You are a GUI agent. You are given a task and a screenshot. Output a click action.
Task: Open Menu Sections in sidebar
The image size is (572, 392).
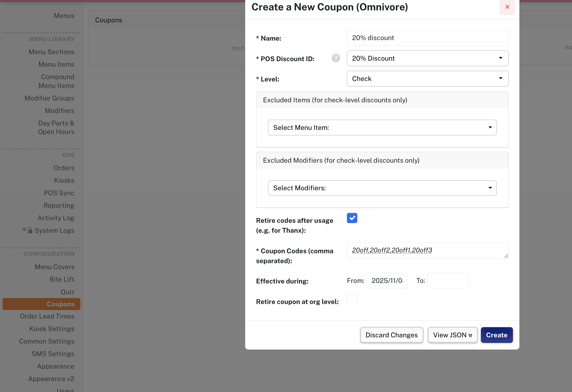[x=52, y=52]
